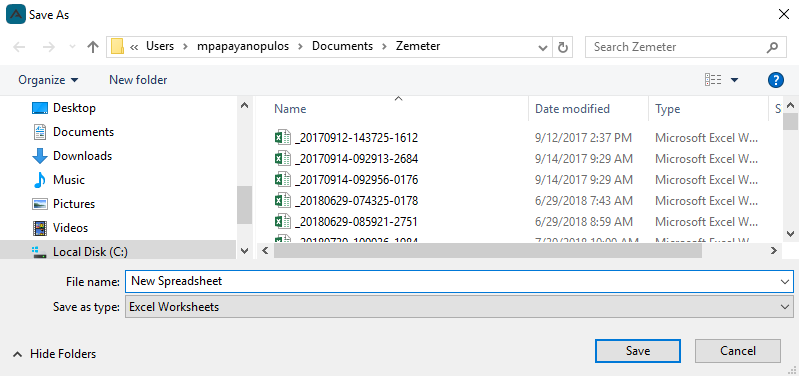Click the Forward navigation arrow
This screenshot has height=376, width=799.
click(48, 47)
